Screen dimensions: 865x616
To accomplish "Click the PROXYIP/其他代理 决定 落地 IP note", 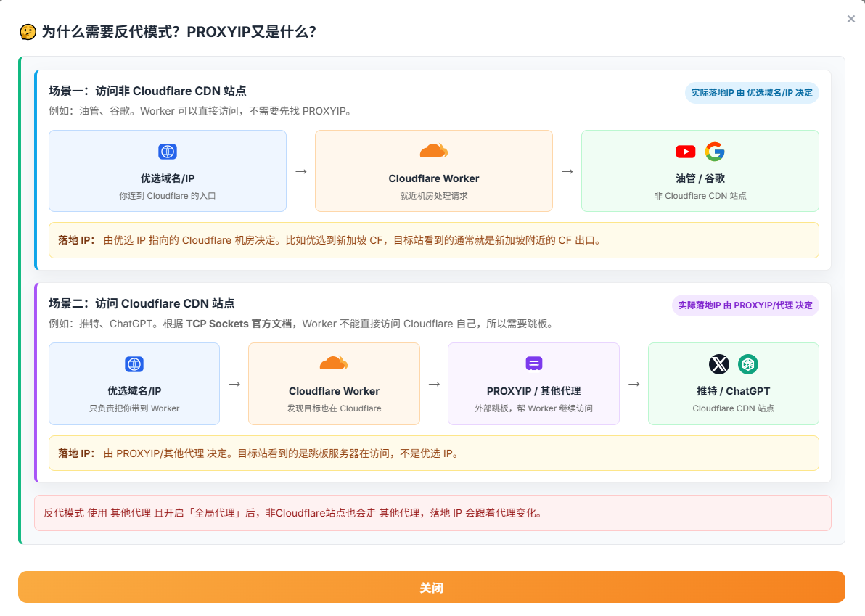I will click(x=434, y=453).
